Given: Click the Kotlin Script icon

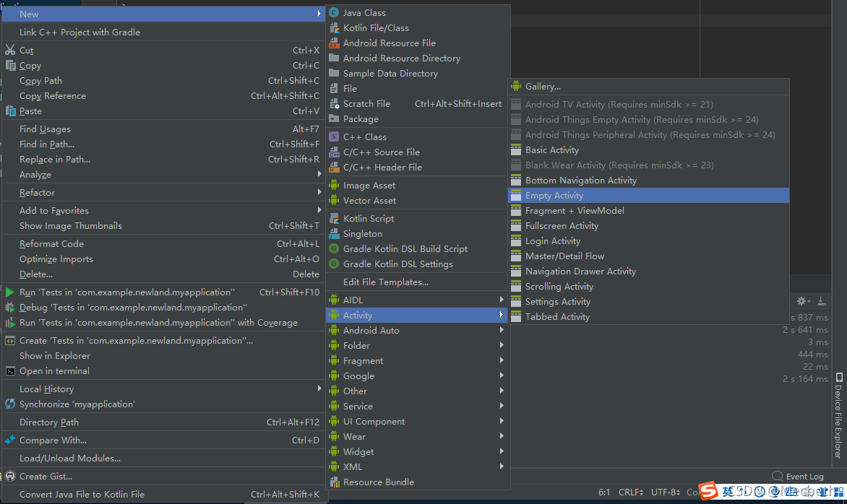Looking at the screenshot, I should click(x=335, y=219).
